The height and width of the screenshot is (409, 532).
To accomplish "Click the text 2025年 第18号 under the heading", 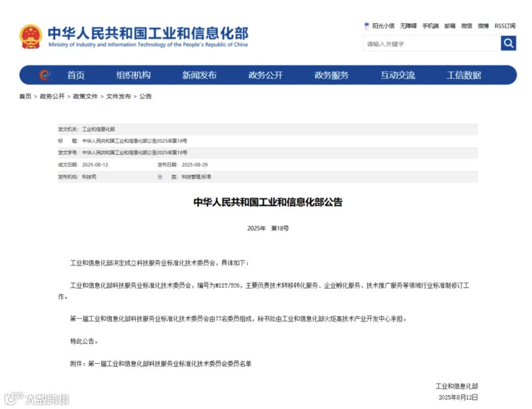I will (x=268, y=229).
